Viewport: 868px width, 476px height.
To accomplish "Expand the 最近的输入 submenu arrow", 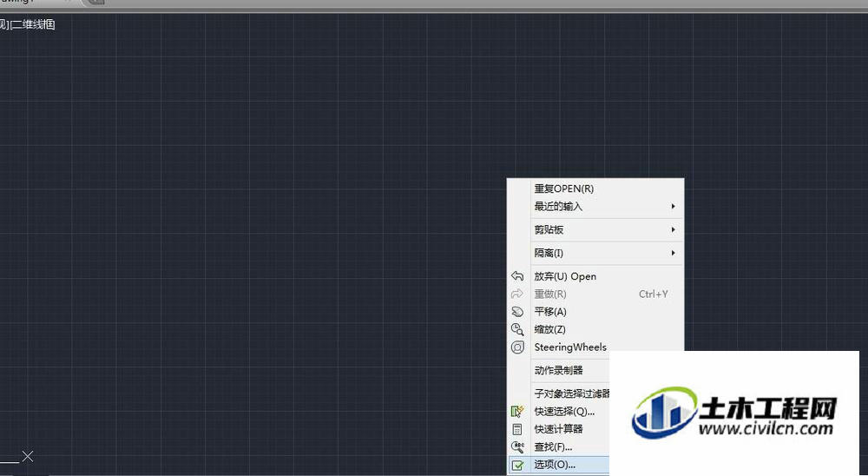I will pyautogui.click(x=674, y=206).
